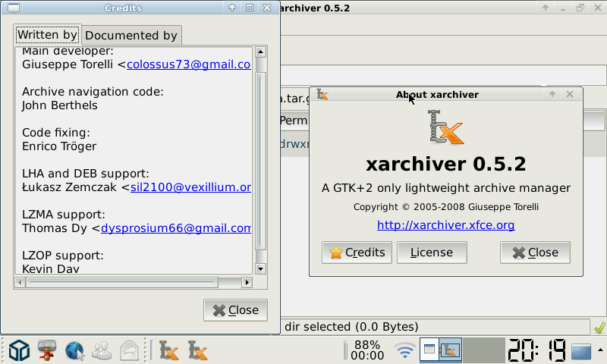Screen dimensions: 607x364
Task: Click credits horizontal scrollbar left arrow
Action: point(20,283)
